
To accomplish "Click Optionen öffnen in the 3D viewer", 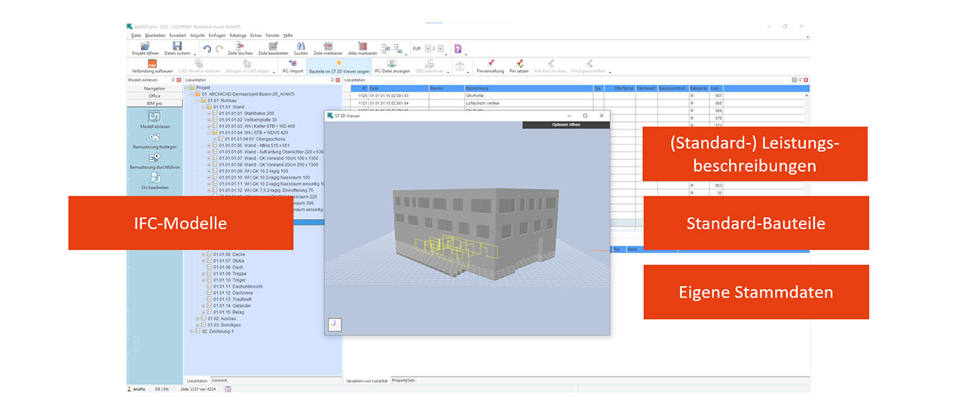I will coord(565,124).
